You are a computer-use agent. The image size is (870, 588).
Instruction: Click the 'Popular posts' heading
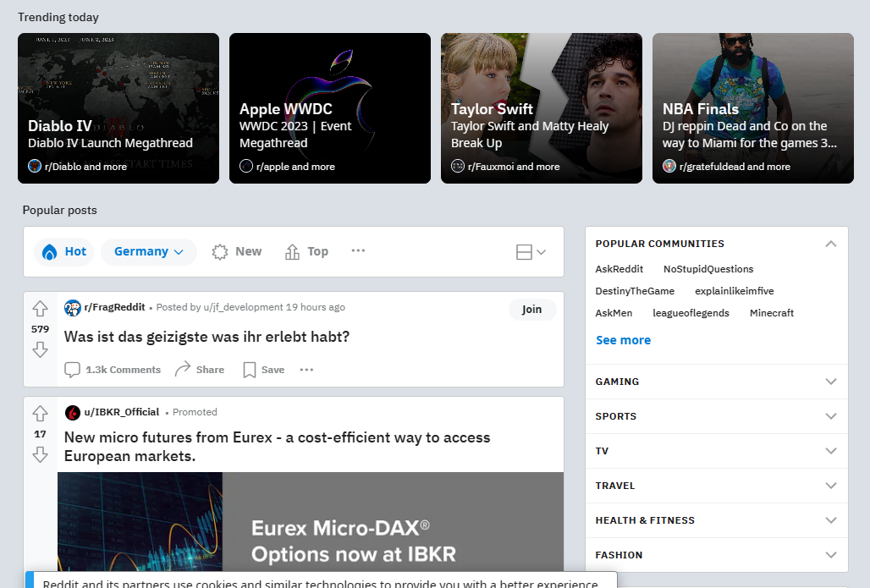coord(60,210)
